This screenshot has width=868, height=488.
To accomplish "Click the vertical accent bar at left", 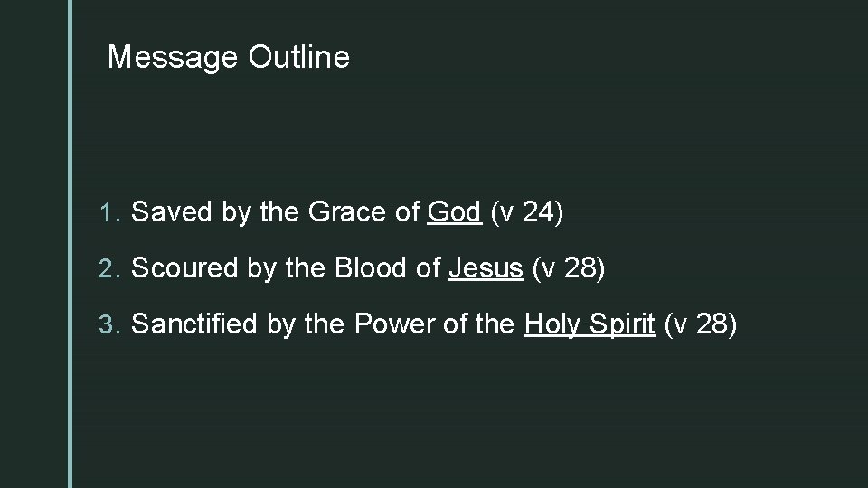I will [x=70, y=244].
